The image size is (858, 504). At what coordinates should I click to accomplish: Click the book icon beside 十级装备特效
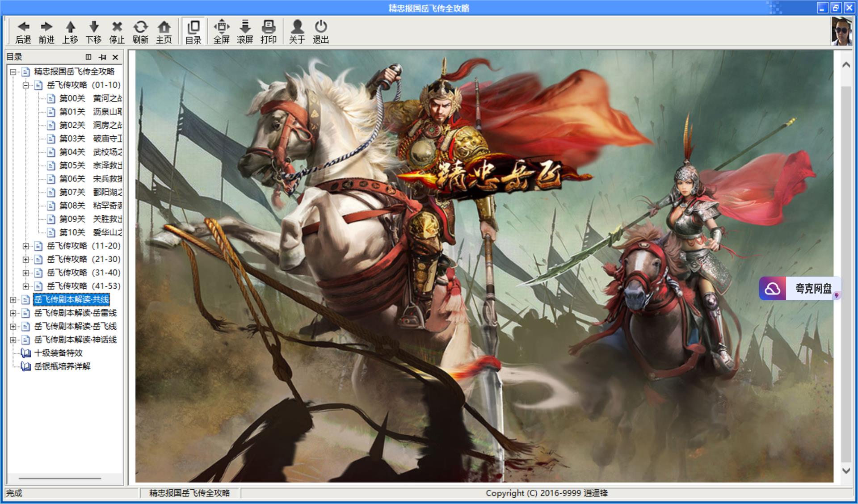[x=26, y=353]
